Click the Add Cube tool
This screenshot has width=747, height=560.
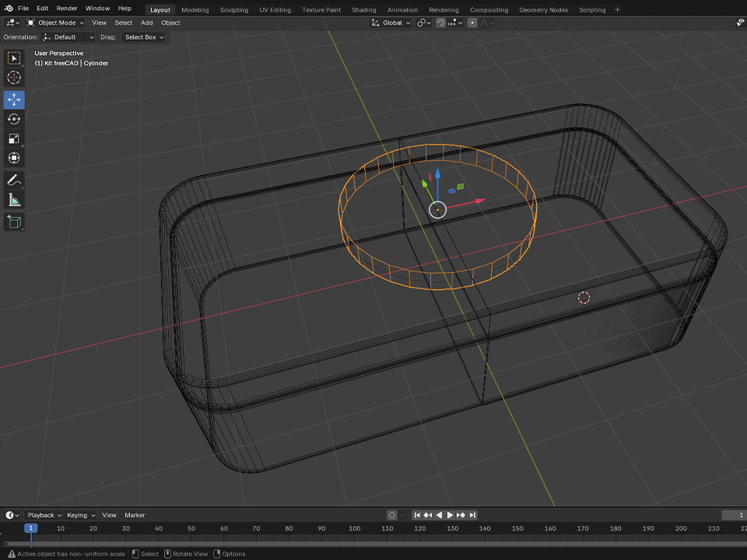click(x=14, y=222)
